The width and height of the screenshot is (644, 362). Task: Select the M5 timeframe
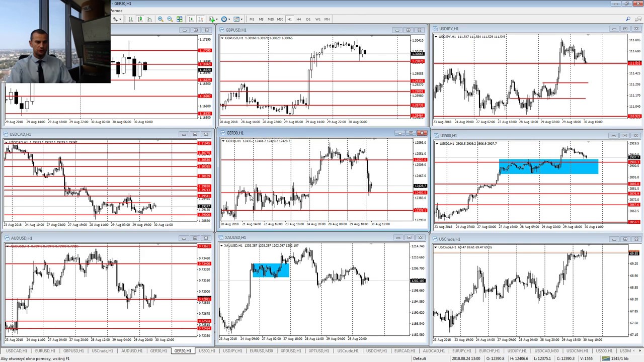point(261,19)
